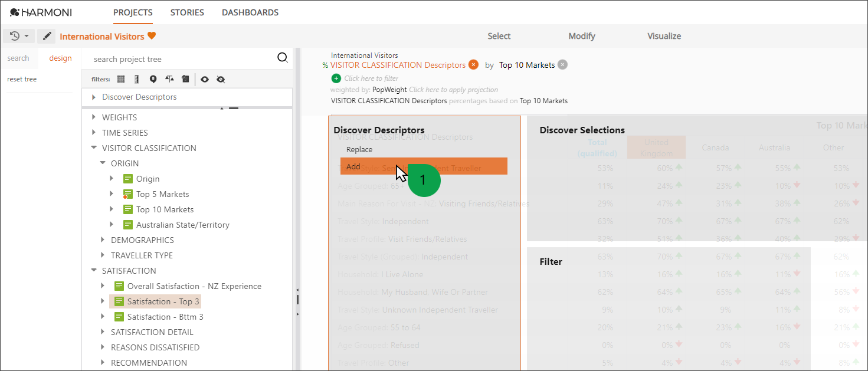Click the Origin question icon
The height and width of the screenshot is (371, 868).
point(128,179)
